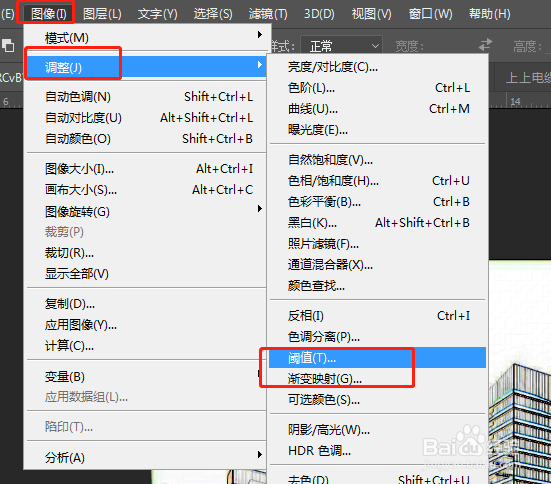
Task: Open 色相/饱和度(H)... adjustment
Action: click(x=378, y=181)
